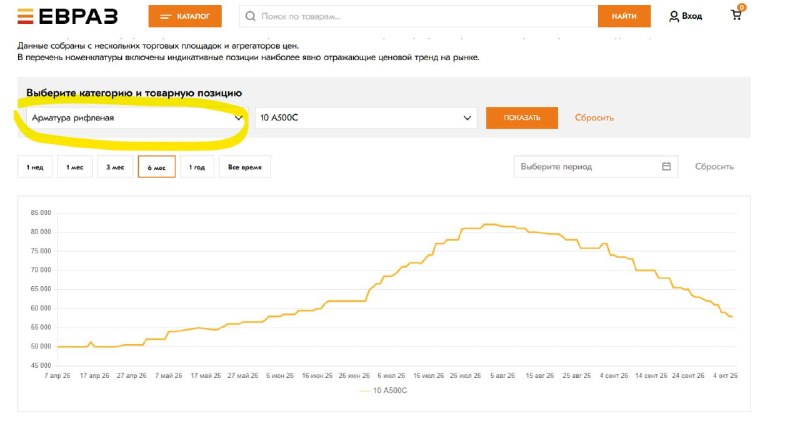
Task: Click Сбросить next to period picker
Action: point(714,167)
